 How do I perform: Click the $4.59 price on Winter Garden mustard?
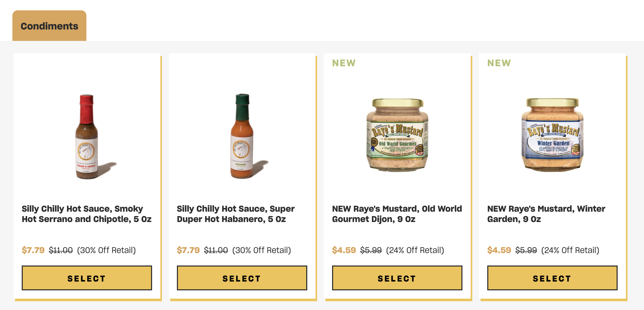pyautogui.click(x=499, y=250)
